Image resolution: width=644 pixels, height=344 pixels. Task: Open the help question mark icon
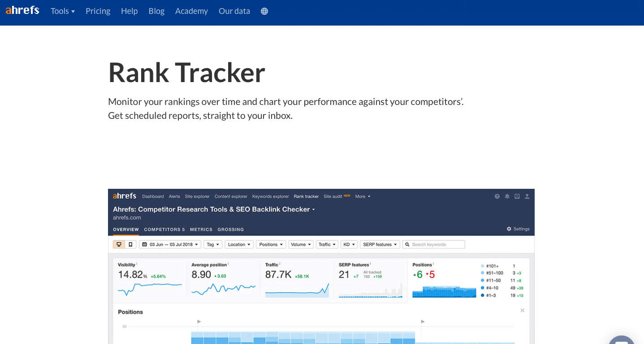coord(497,196)
